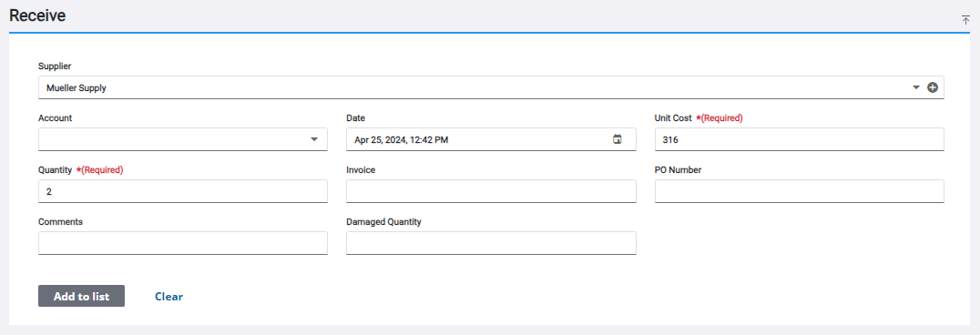980x335 pixels.
Task: Click the Receive section heading
Action: (37, 15)
